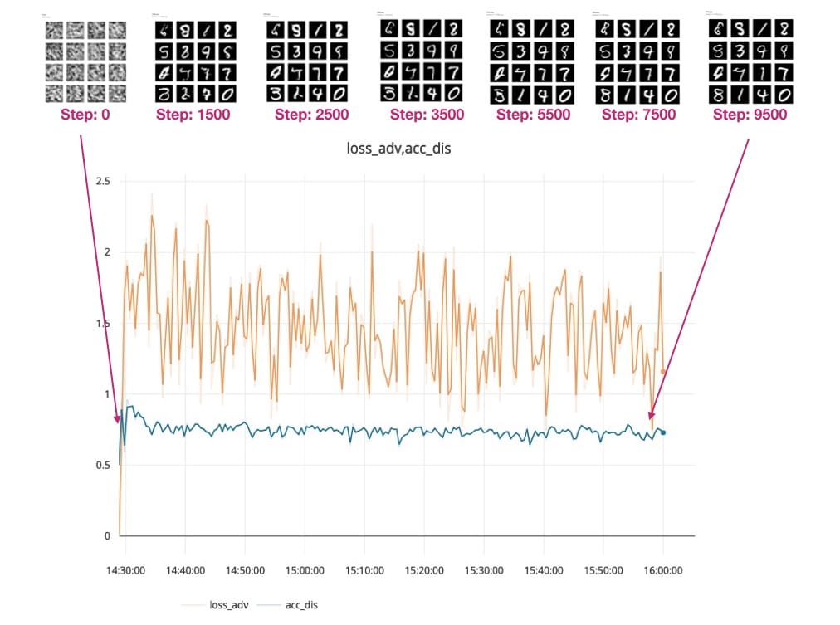
Task: Select the 16:00:00 x-axis time label
Action: tap(663, 570)
